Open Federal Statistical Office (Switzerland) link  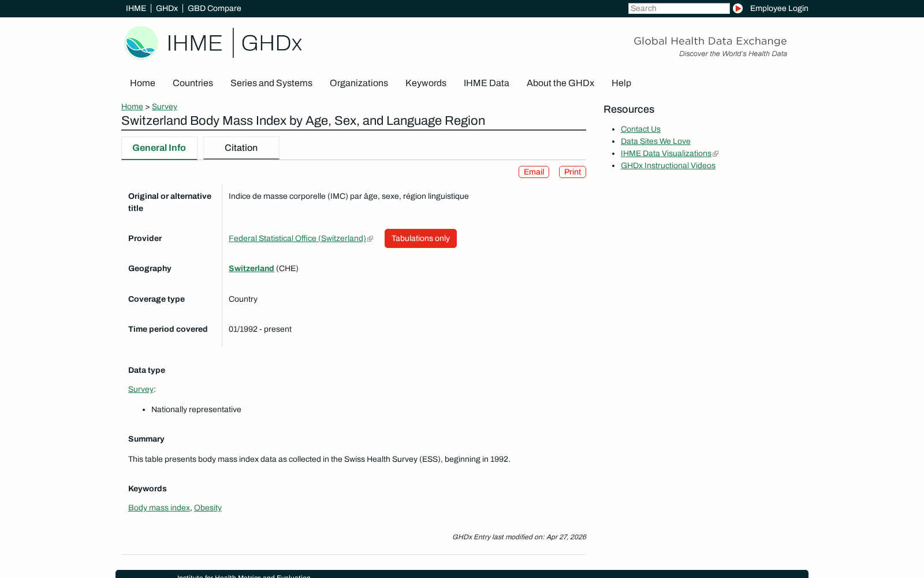pos(297,238)
